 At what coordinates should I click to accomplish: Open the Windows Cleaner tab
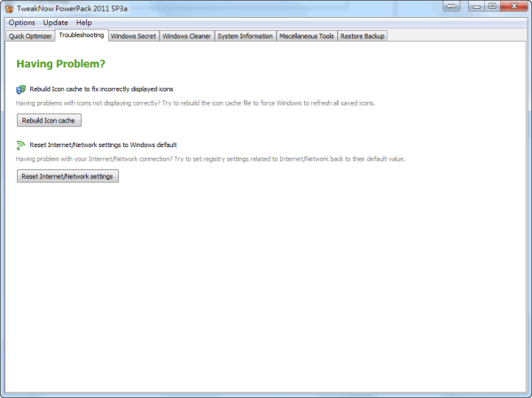[186, 36]
